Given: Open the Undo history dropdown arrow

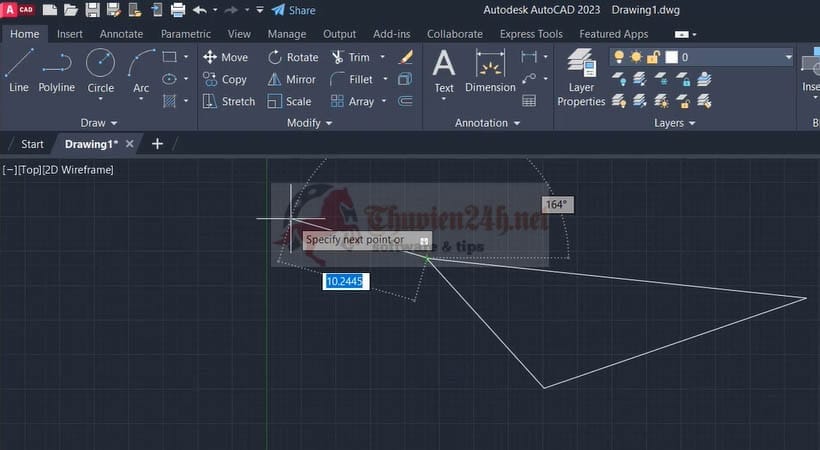Looking at the screenshot, I should click(x=215, y=10).
